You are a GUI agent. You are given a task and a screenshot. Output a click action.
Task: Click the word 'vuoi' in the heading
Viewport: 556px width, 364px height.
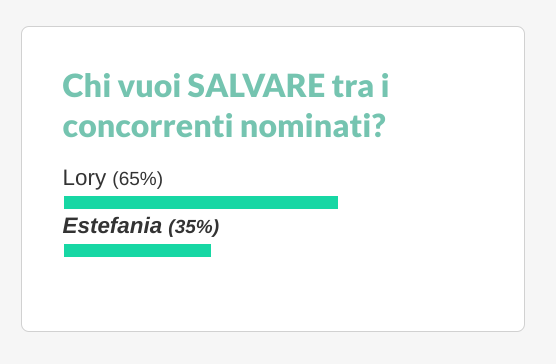tap(149, 87)
